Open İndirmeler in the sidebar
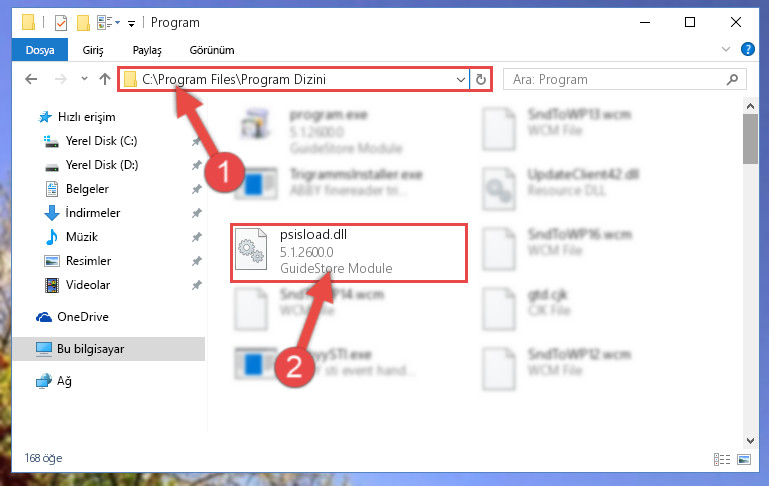 93,213
